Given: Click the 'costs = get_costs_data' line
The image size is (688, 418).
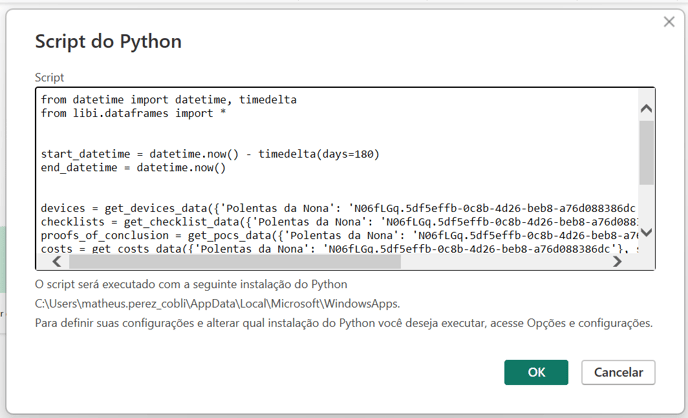Looking at the screenshot, I should click(339, 249).
